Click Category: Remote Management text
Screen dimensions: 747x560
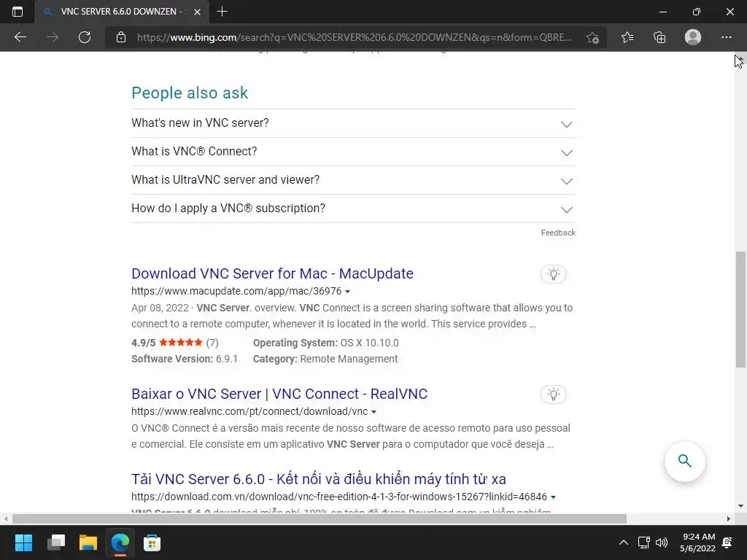click(x=325, y=359)
